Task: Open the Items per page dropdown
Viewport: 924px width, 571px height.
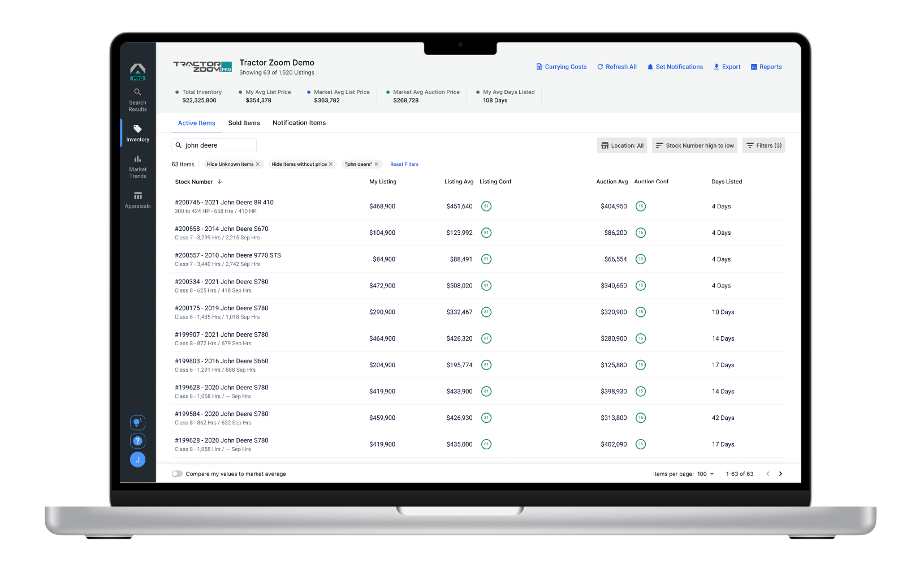Action: (x=706, y=474)
